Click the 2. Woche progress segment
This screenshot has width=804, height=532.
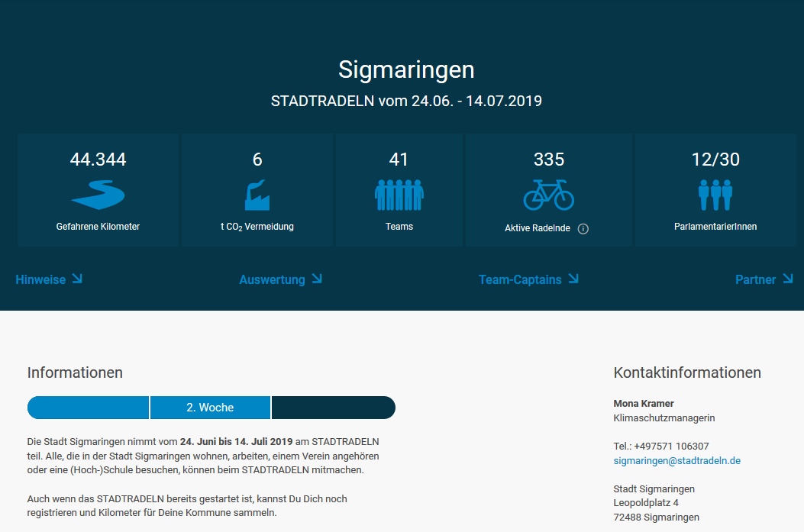tap(210, 408)
